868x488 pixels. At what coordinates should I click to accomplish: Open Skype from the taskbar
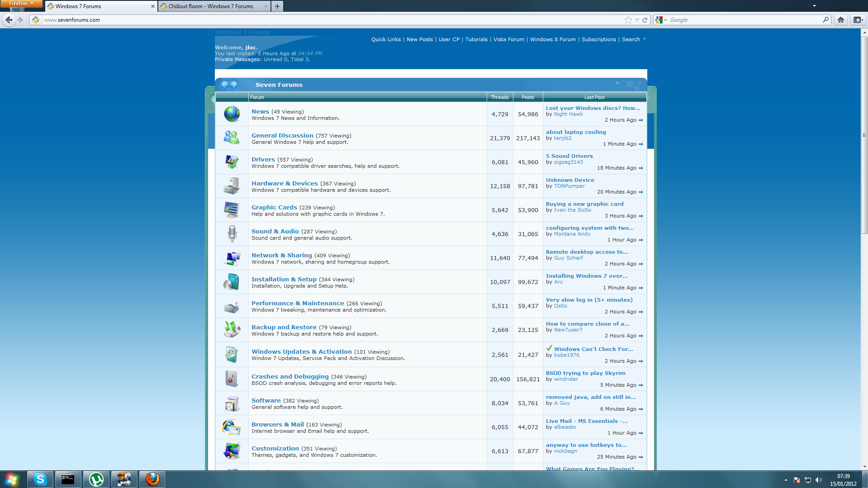[x=40, y=479]
